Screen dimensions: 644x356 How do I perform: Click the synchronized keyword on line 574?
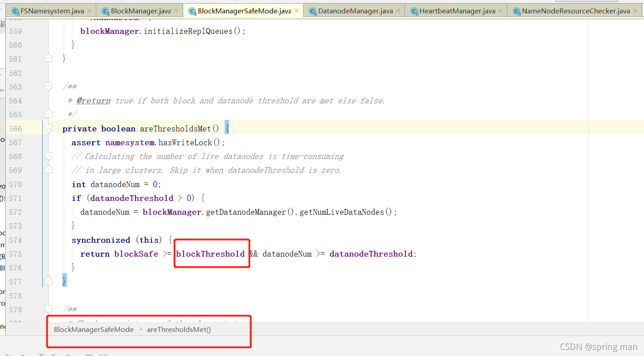[x=101, y=240]
